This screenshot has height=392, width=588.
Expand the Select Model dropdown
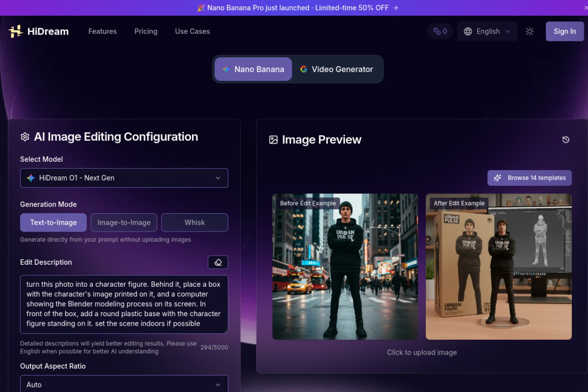124,178
